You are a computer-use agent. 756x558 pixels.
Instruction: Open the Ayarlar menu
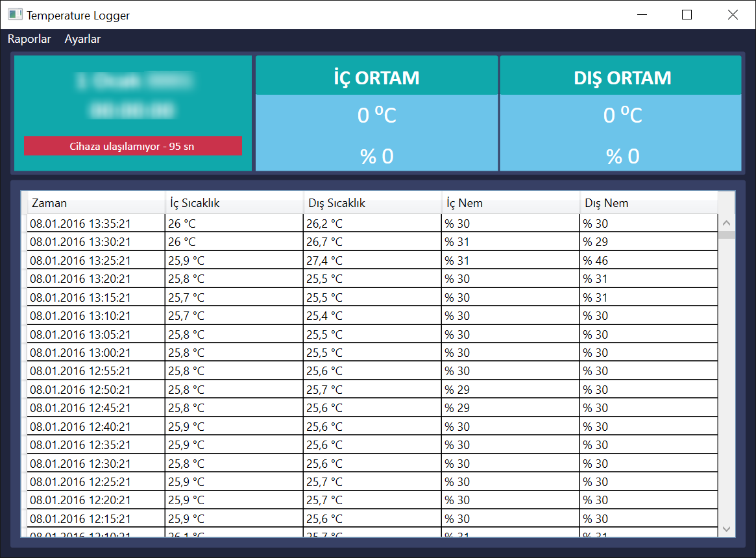click(x=82, y=39)
